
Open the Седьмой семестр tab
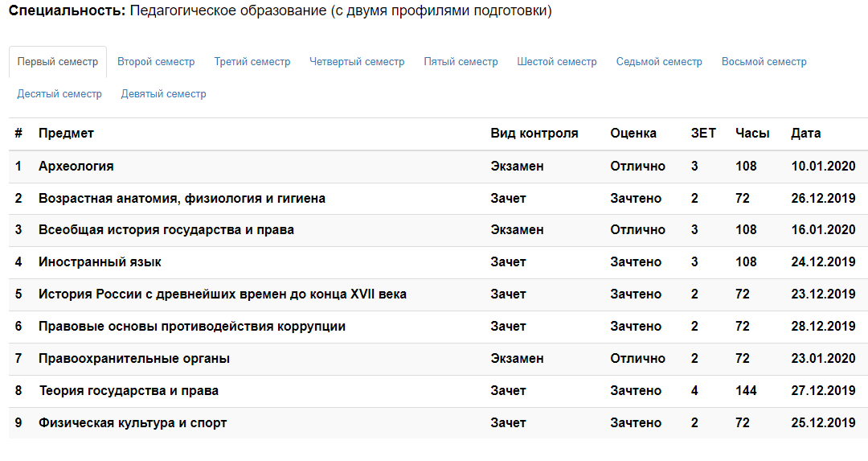point(659,61)
